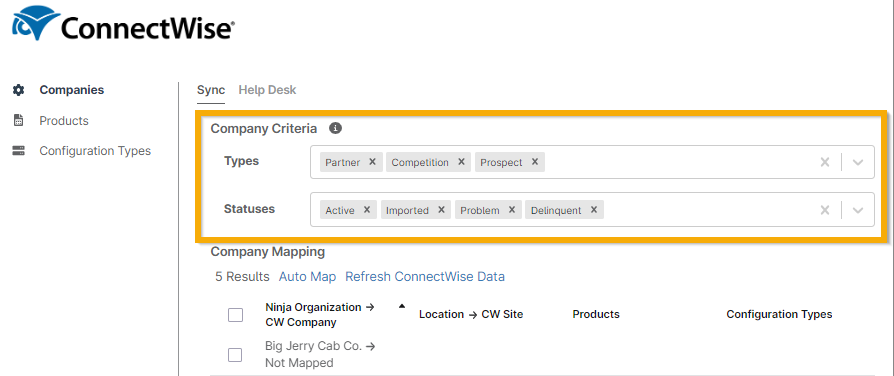Click the Prospect tag label

click(501, 163)
